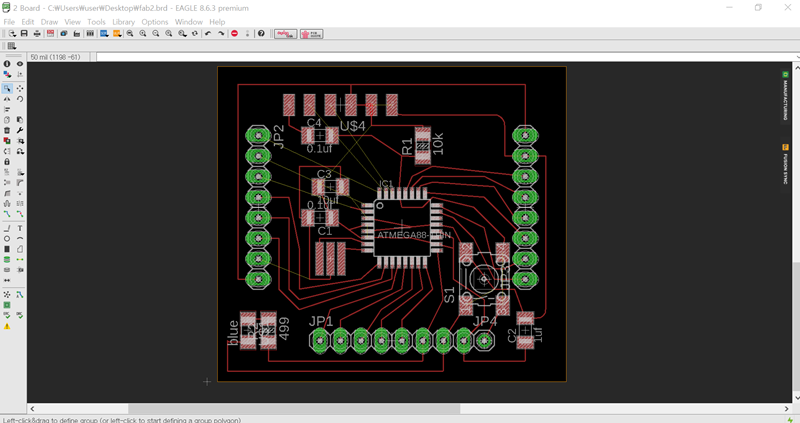
Task: Click the Design Link button
Action: 285,34
